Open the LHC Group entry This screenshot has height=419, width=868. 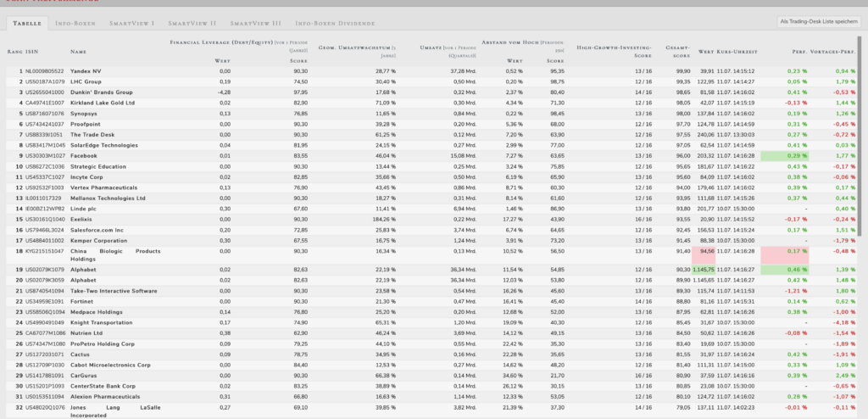click(x=86, y=81)
